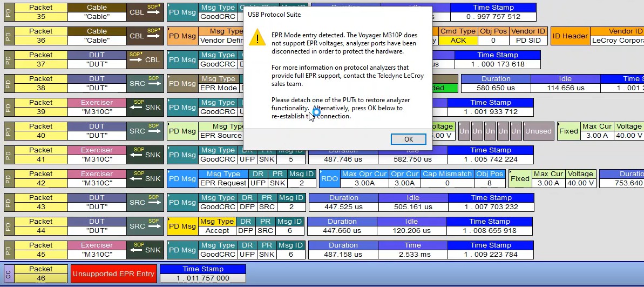
Task: Click the SRC SOP arrow of packet 40
Action: 145,131
